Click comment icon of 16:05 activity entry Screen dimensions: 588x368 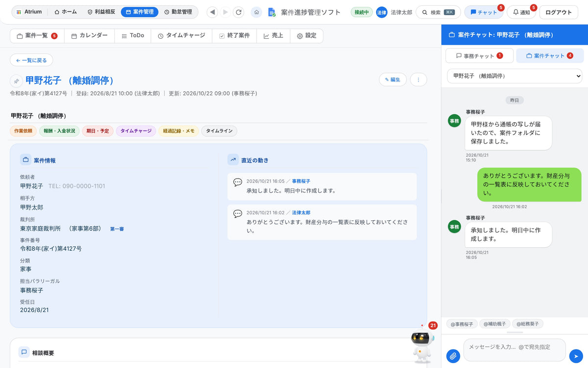238,182
